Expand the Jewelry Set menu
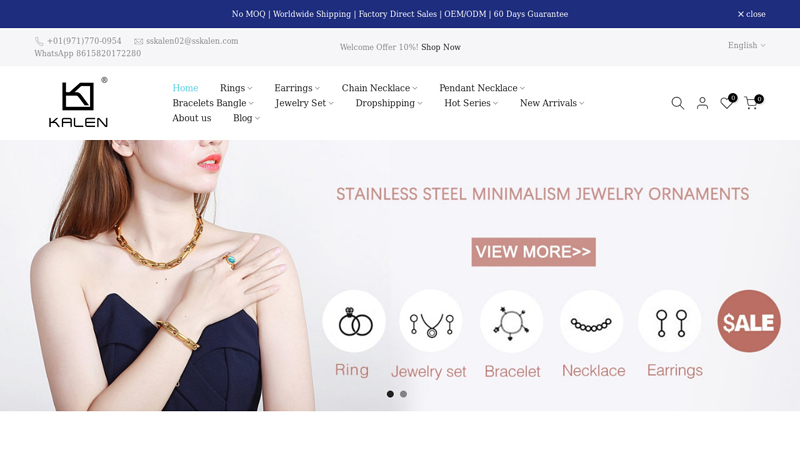Image resolution: width=800 pixels, height=450 pixels. (x=304, y=103)
